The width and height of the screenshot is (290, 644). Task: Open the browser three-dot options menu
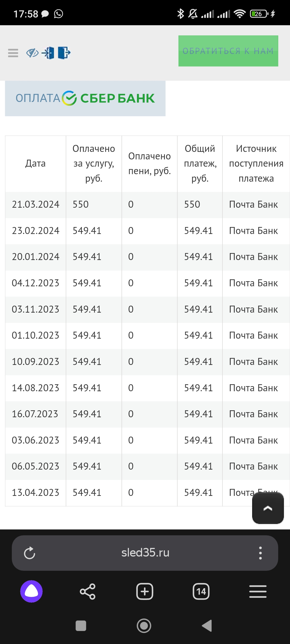pos(260,553)
